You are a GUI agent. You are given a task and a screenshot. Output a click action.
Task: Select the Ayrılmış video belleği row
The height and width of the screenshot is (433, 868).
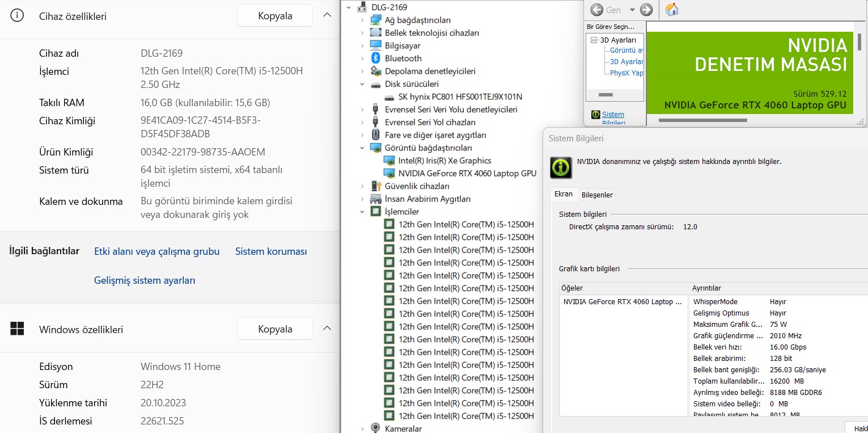click(x=779, y=393)
